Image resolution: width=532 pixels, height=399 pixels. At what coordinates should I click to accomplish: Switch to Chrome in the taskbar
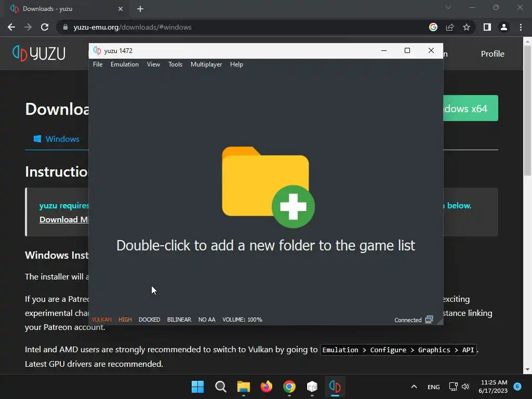tap(289, 387)
